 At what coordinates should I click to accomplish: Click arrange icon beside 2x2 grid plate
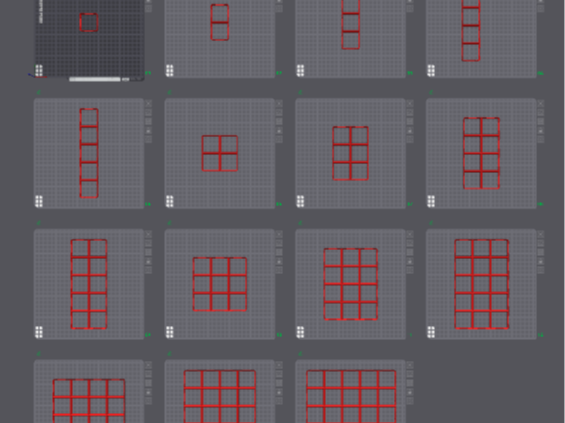pyautogui.click(x=279, y=122)
